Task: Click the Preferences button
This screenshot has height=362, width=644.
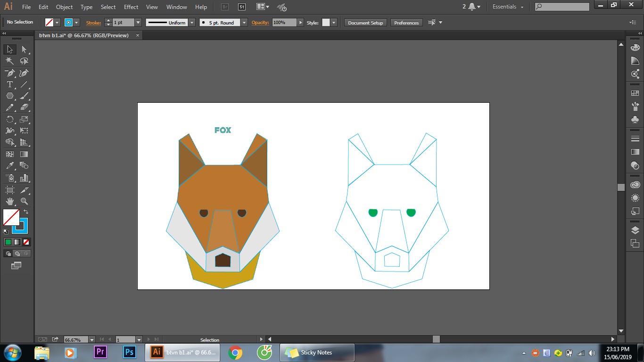Action: pyautogui.click(x=406, y=23)
